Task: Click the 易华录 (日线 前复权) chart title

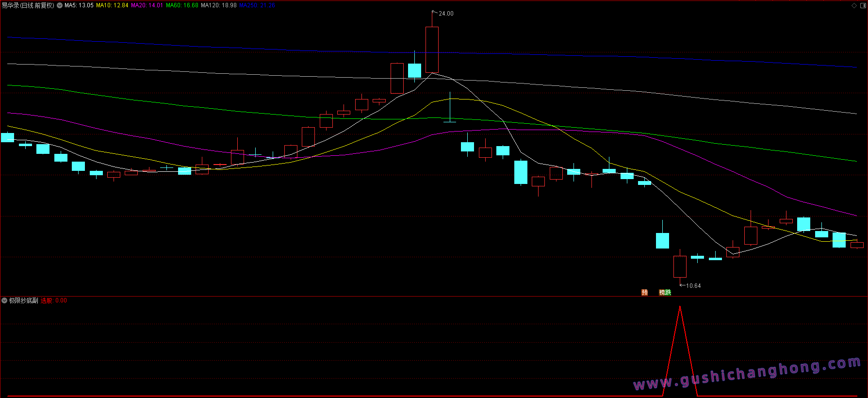Action: (x=28, y=5)
